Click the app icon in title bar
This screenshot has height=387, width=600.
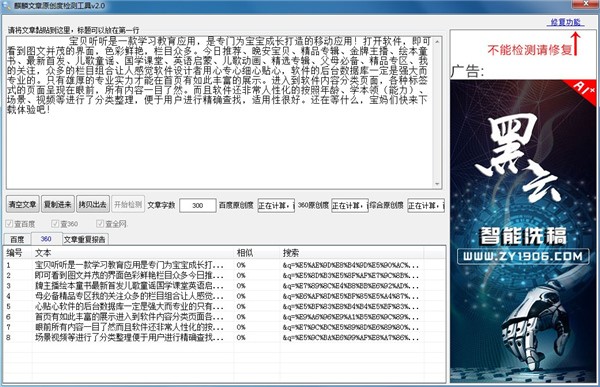(x=7, y=6)
